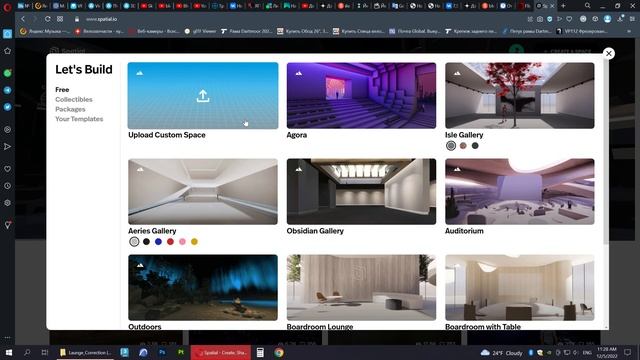The width and height of the screenshot is (640, 360).
Task: Open the Веб-камеры bookmark
Action: tap(153, 31)
